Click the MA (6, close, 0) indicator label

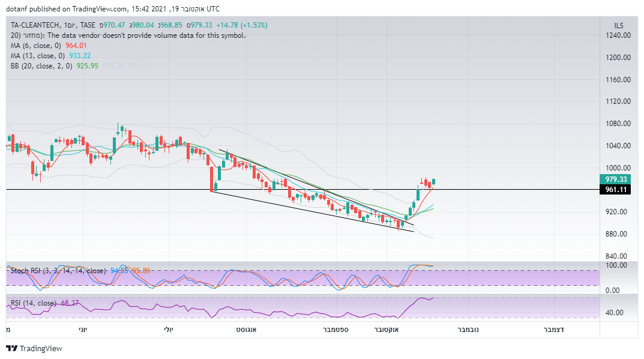click(36, 46)
